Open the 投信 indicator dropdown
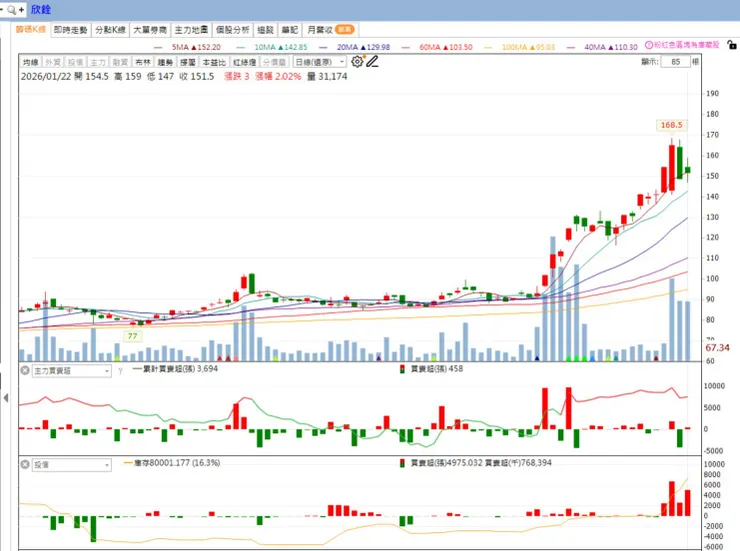740x551 pixels. [x=72, y=465]
